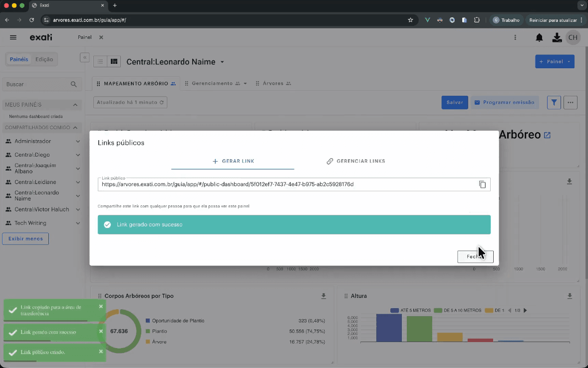Open the external link icon next to Arbóreo title
This screenshot has width=588, height=368.
[x=547, y=135]
